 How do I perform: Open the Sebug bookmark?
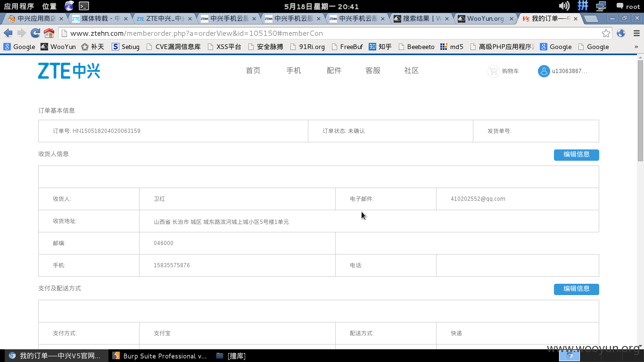tap(125, 47)
